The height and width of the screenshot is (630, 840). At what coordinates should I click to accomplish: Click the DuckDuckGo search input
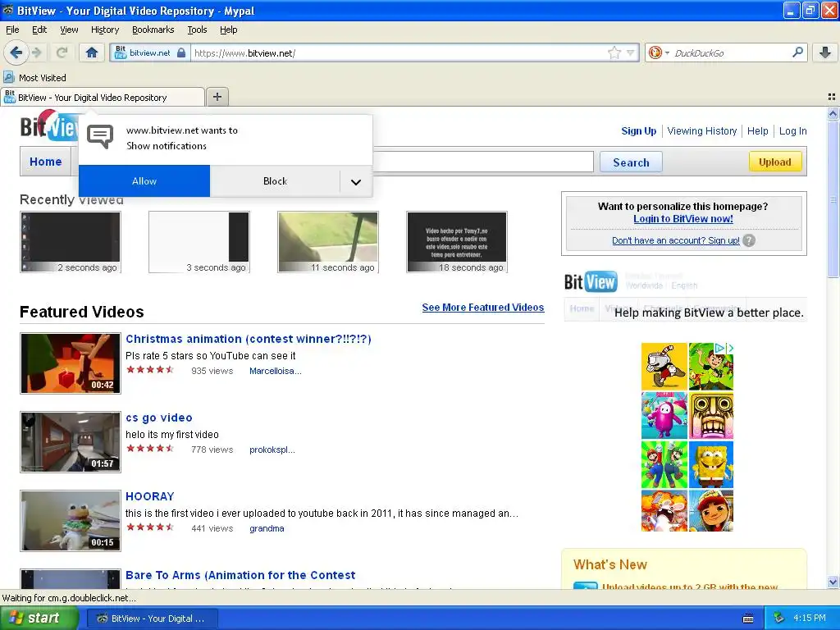730,53
